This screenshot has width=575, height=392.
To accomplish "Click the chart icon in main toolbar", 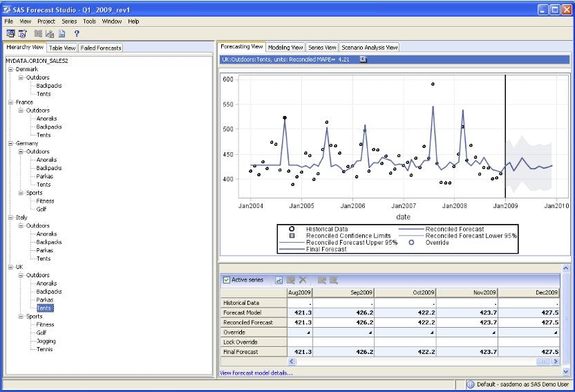I will tap(50, 33).
